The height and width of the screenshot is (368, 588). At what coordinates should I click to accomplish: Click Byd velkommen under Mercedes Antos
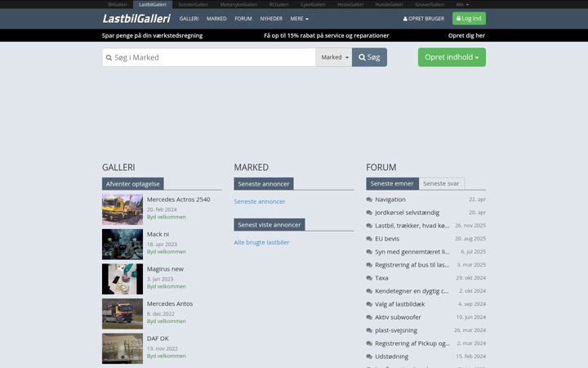166,321
